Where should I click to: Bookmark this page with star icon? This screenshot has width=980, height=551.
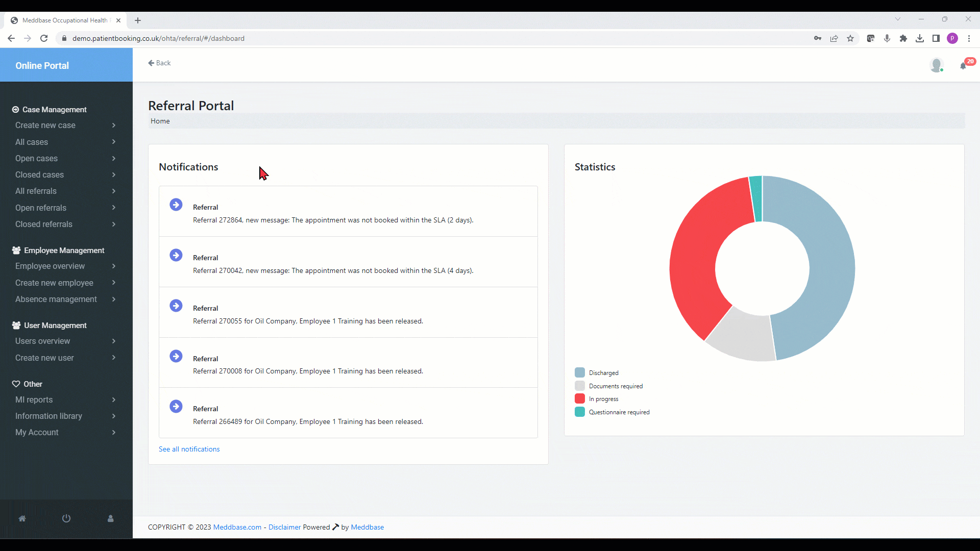[x=850, y=38]
